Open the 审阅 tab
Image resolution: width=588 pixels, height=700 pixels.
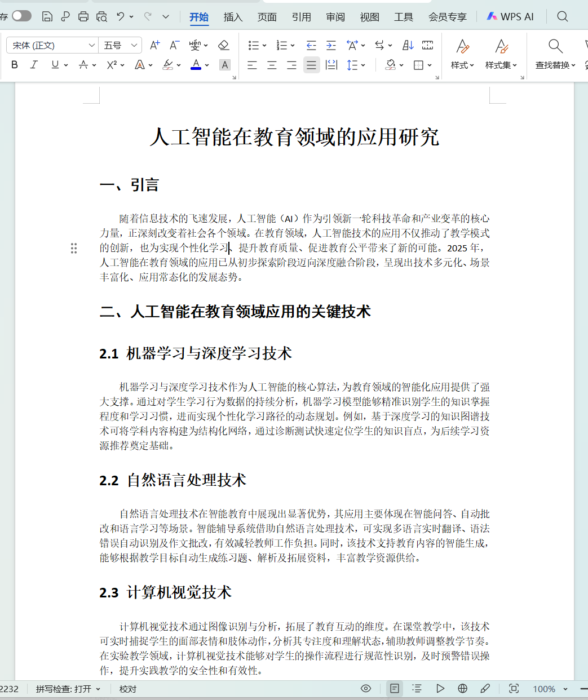[x=335, y=17]
